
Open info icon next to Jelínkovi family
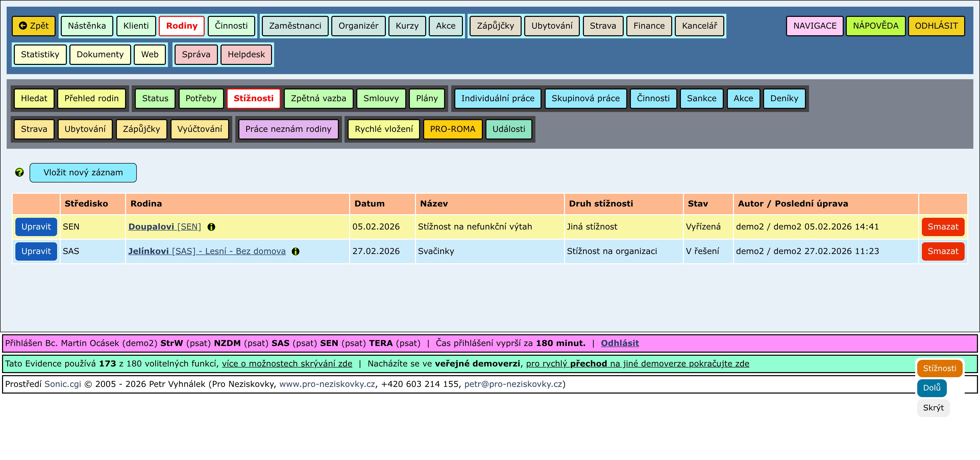click(296, 251)
